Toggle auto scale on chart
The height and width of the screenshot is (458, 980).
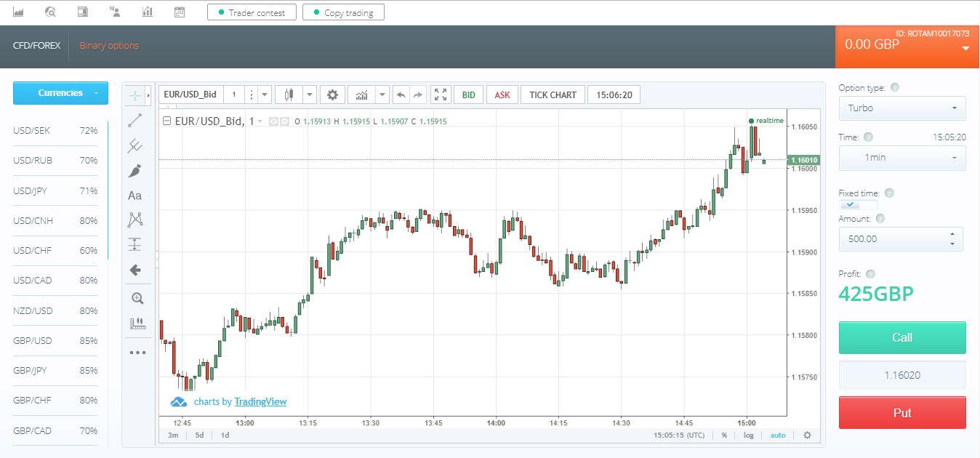click(778, 435)
